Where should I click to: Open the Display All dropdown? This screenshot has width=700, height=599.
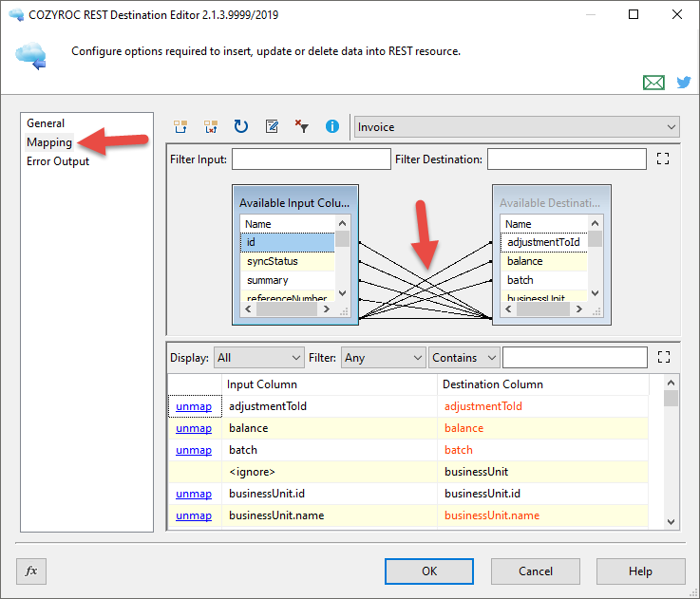[x=259, y=358]
